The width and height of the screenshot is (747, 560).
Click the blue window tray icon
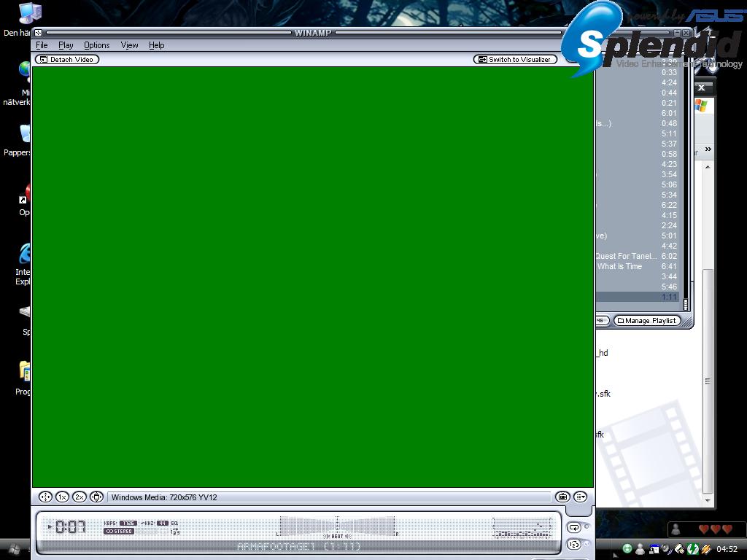(x=654, y=548)
